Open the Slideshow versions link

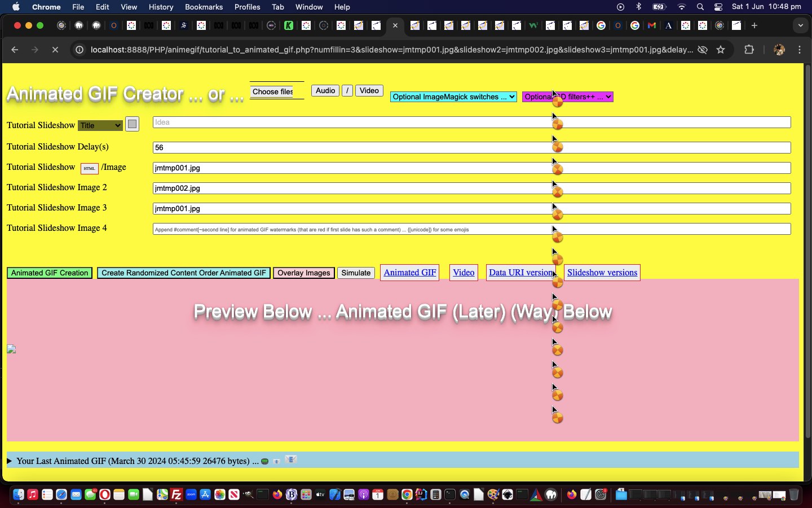point(602,273)
